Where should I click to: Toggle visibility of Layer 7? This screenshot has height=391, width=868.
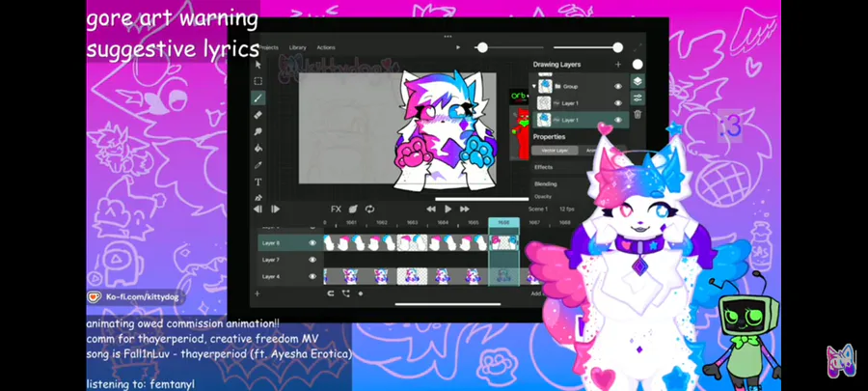[x=312, y=259]
